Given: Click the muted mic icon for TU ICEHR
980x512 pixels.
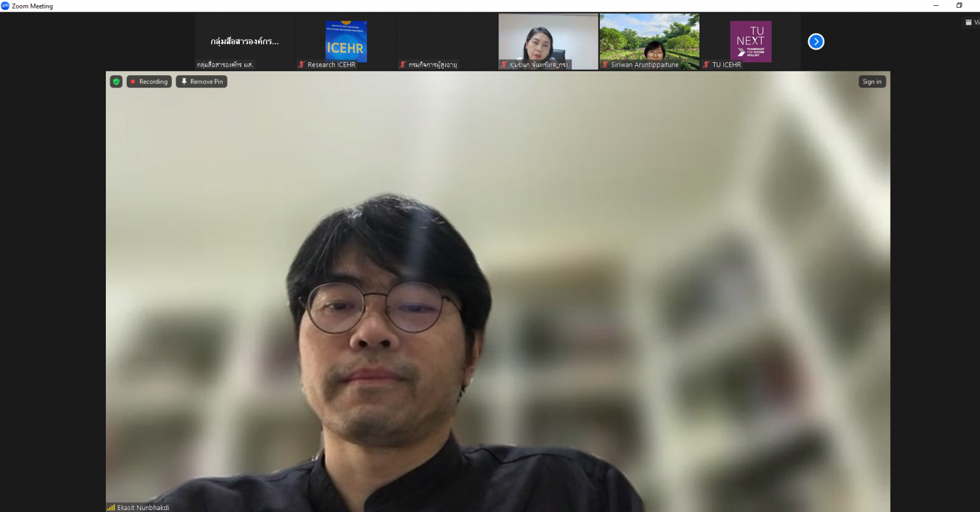Looking at the screenshot, I should (706, 65).
